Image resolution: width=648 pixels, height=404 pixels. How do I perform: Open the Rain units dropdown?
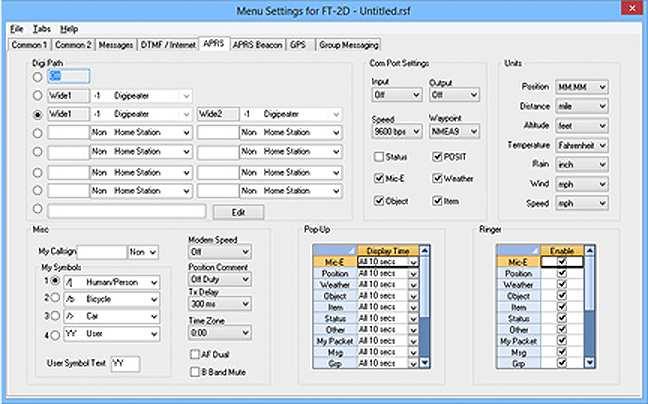[x=581, y=164]
